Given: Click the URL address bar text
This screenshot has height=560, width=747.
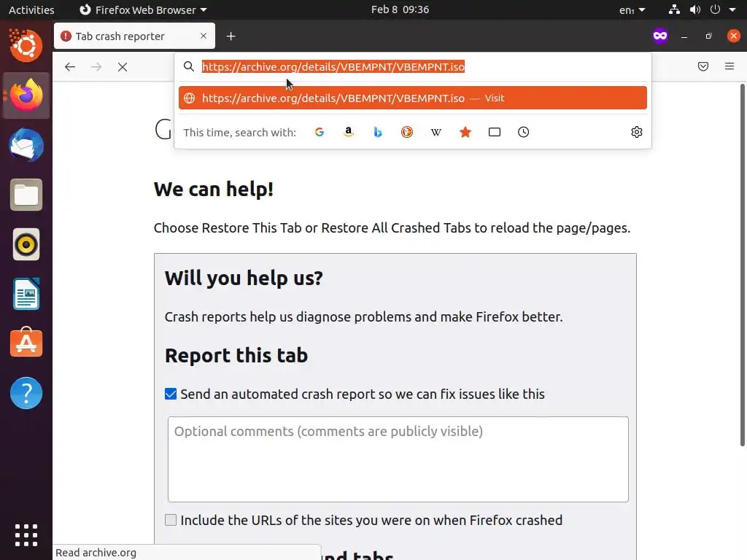Looking at the screenshot, I should pyautogui.click(x=333, y=66).
